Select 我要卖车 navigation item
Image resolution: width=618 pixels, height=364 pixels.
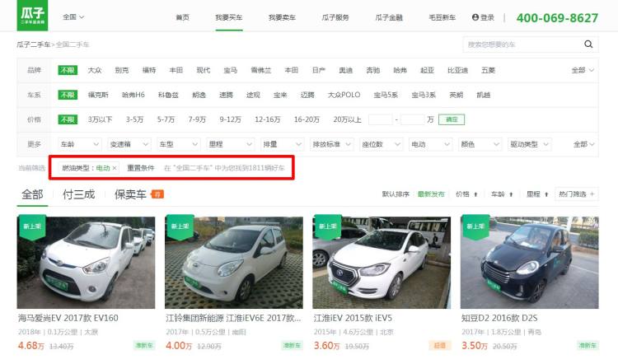[282, 17]
